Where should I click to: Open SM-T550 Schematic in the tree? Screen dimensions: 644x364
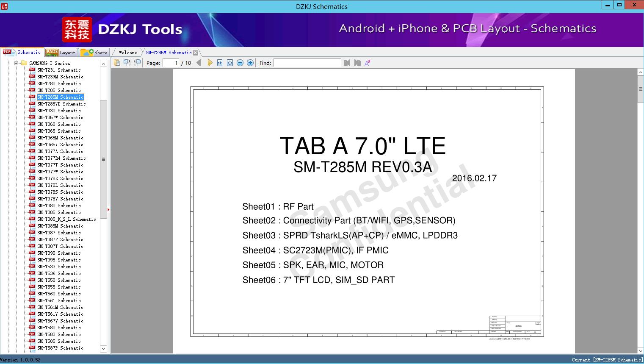click(59, 280)
